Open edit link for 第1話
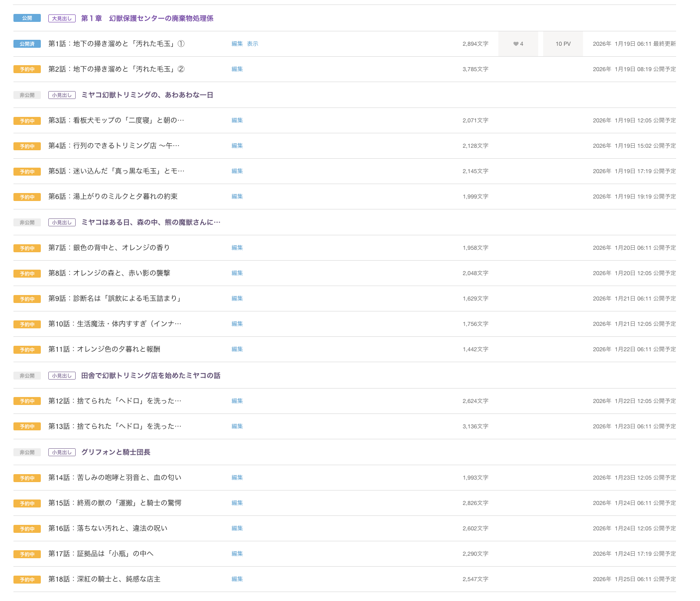The width and height of the screenshot is (700, 601). coord(237,44)
